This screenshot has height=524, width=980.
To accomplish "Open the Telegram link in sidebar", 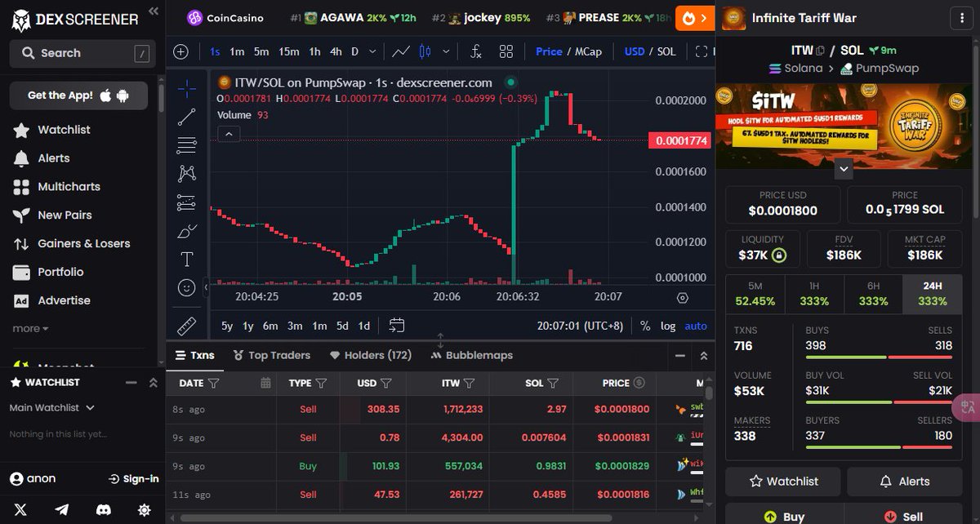I will pyautogui.click(x=62, y=509).
